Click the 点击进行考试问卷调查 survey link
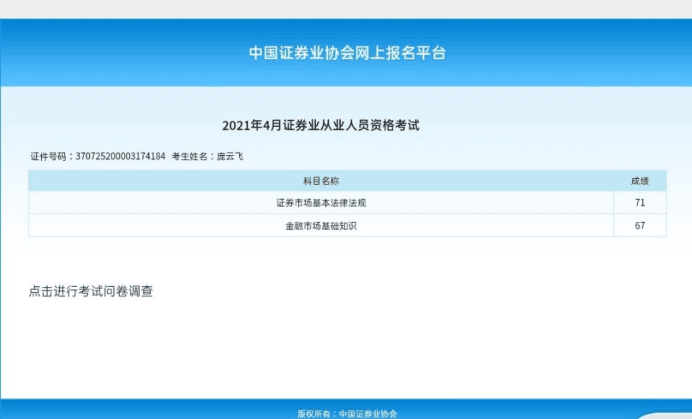Image resolution: width=692 pixels, height=419 pixels. pos(91,292)
